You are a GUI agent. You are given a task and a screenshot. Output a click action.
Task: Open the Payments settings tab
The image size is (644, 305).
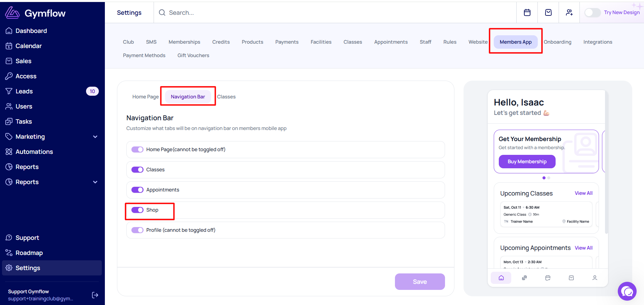pyautogui.click(x=287, y=42)
